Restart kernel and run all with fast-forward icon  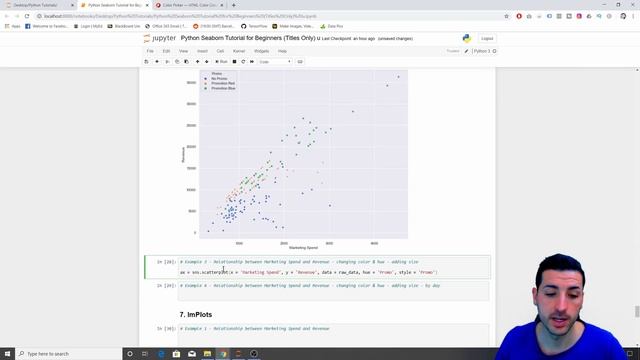coord(252,62)
